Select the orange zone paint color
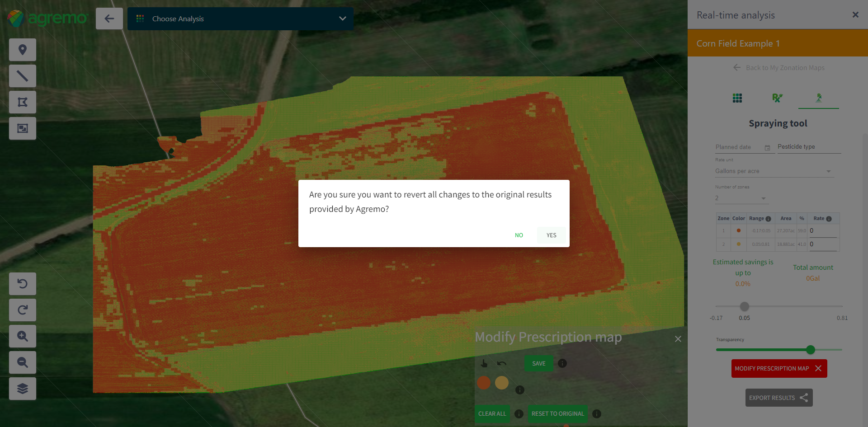Screen dimensions: 868x427 click(484, 383)
